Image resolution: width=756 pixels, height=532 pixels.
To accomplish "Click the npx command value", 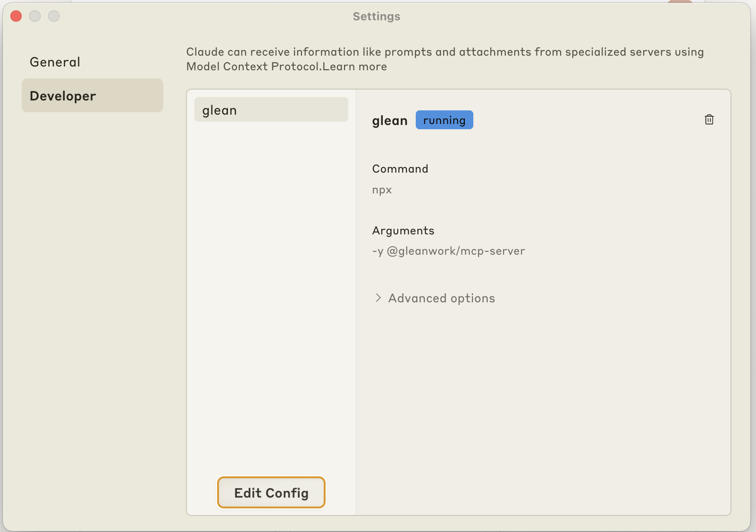I will 382,190.
